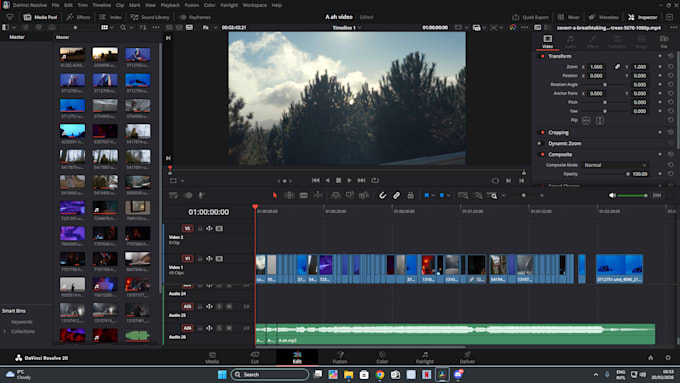
Task: Open the Workspace menu
Action: point(255,5)
